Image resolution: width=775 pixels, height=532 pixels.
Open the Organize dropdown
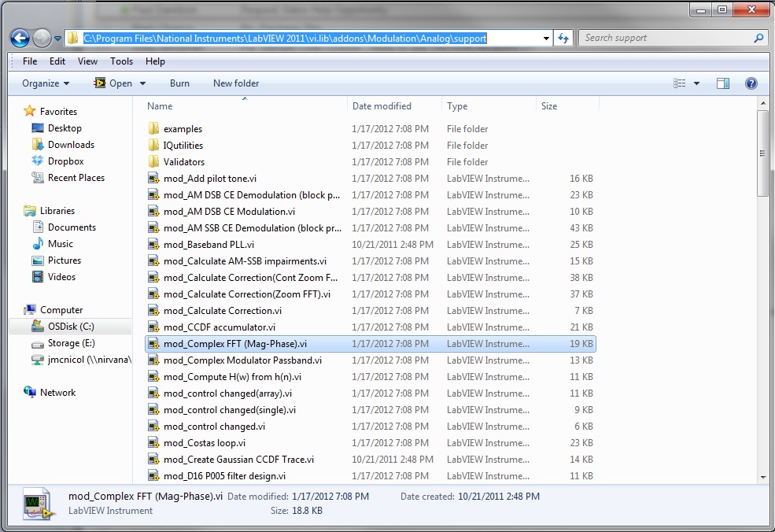point(46,83)
